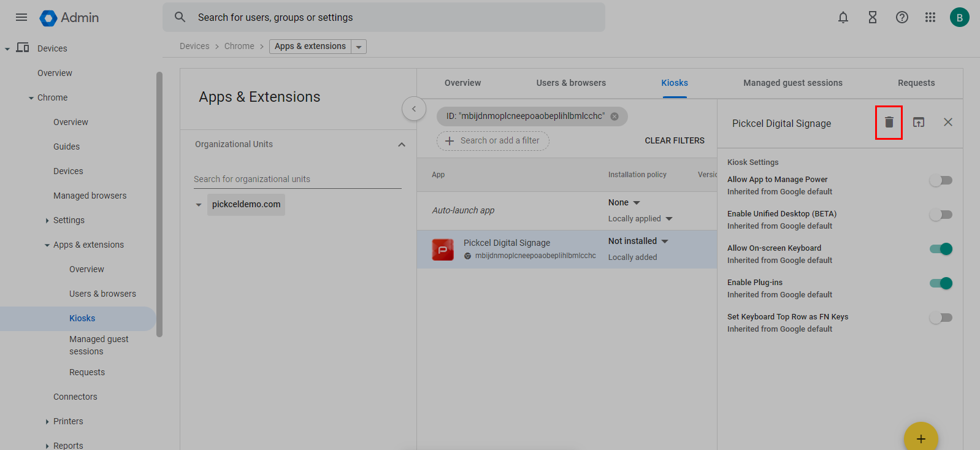Open the Apps & extensions breadcrumb dropdown
The image size is (980, 450).
359,47
